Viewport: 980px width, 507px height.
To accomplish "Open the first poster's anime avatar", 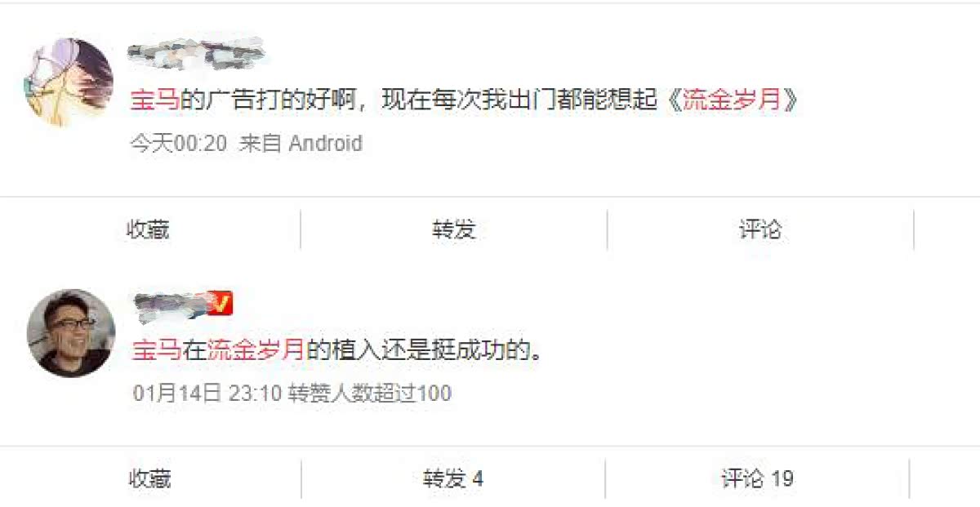I will [x=69, y=82].
